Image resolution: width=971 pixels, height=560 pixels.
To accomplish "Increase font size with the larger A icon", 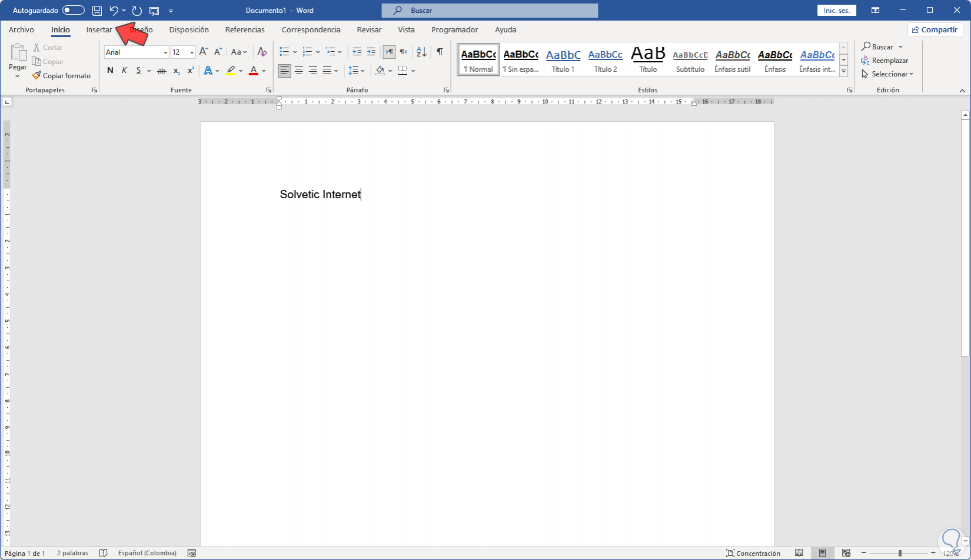I will [204, 52].
